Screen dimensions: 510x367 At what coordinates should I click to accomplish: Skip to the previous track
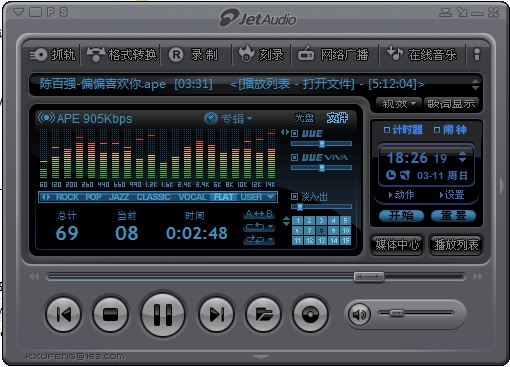pos(63,315)
